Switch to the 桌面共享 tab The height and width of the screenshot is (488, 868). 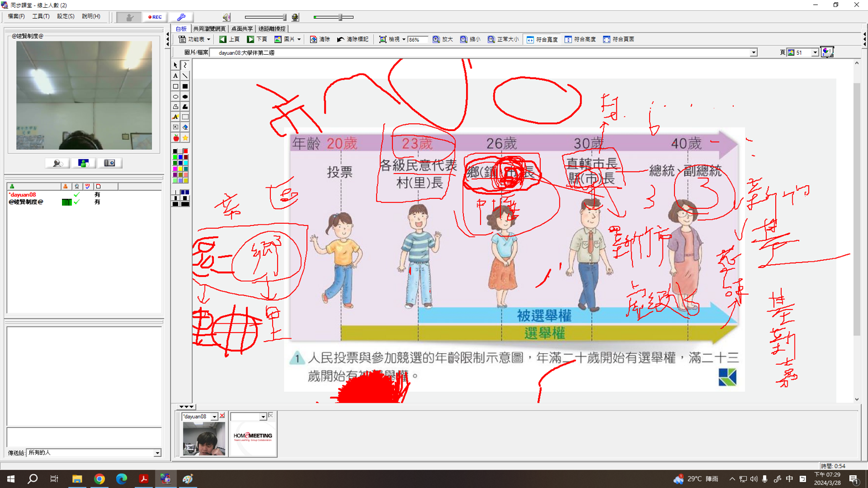pyautogui.click(x=242, y=29)
